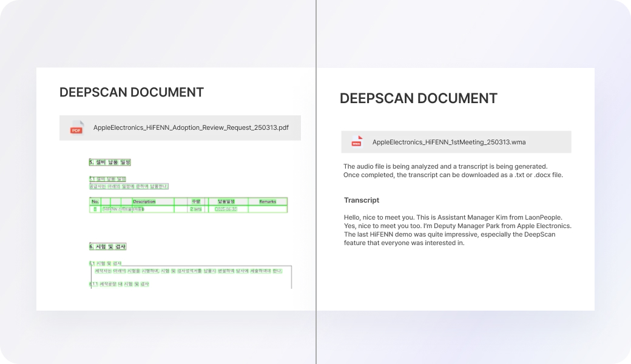
Task: Grab the vertical comparison divider line
Action: click(316, 182)
